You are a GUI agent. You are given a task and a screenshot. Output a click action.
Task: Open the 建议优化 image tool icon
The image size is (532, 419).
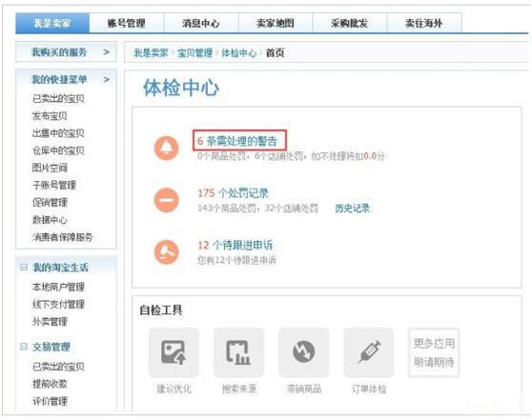174,352
